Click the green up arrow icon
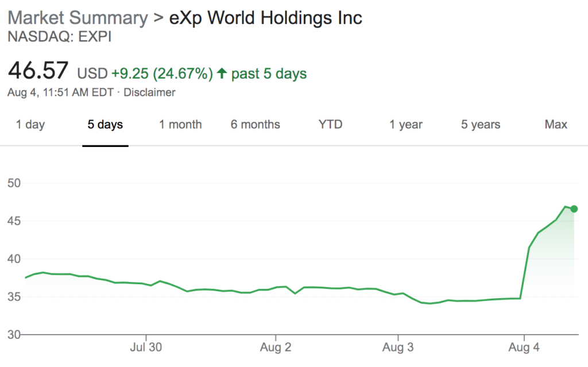The image size is (588, 367). (222, 73)
